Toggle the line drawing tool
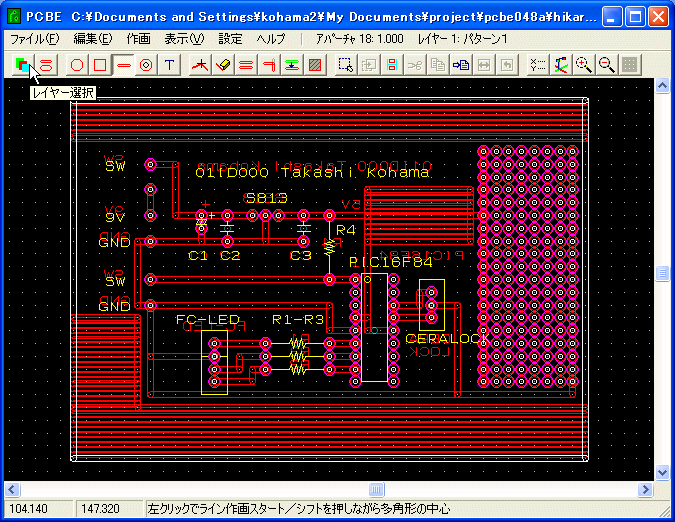 click(123, 64)
